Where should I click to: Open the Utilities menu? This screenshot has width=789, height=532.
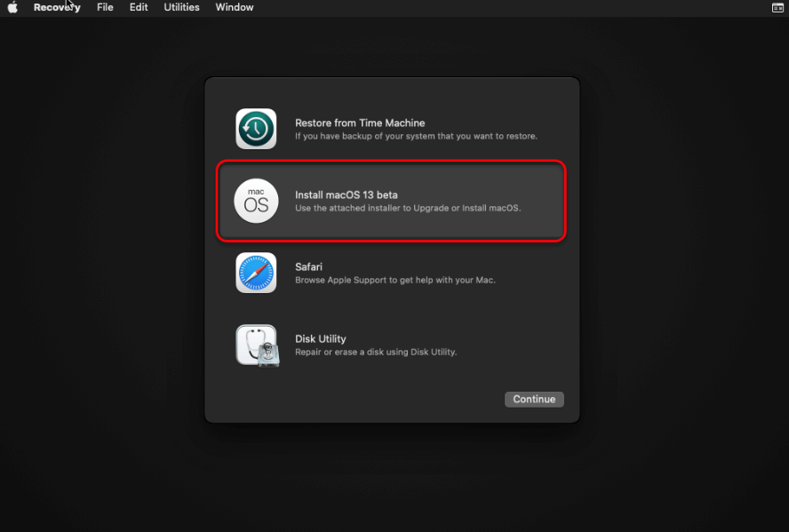pyautogui.click(x=182, y=7)
